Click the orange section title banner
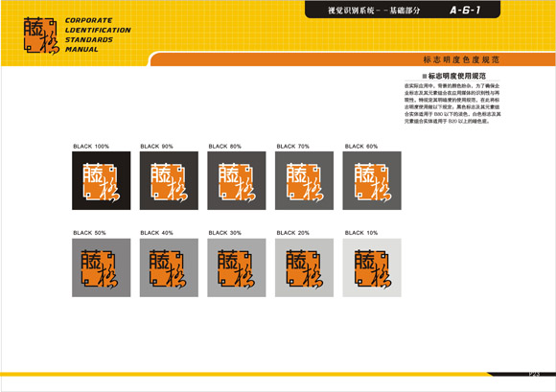Viewport: 556px width, 392px height. [353, 59]
